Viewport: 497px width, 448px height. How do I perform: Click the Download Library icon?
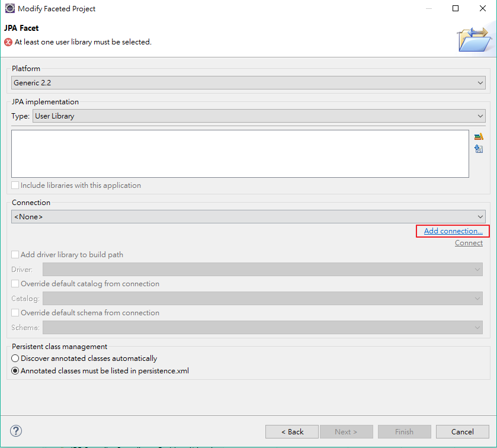479,149
